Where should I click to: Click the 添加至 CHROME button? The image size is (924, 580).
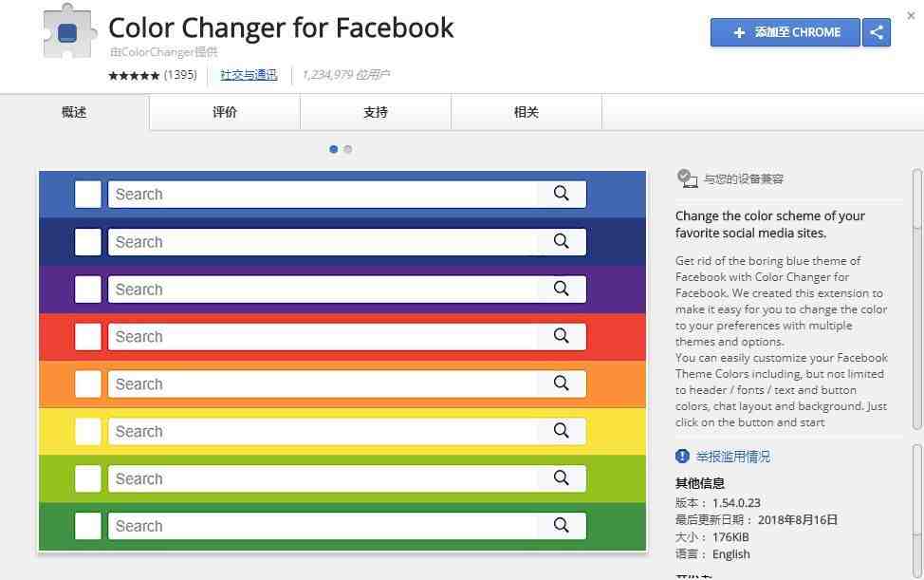pos(785,32)
